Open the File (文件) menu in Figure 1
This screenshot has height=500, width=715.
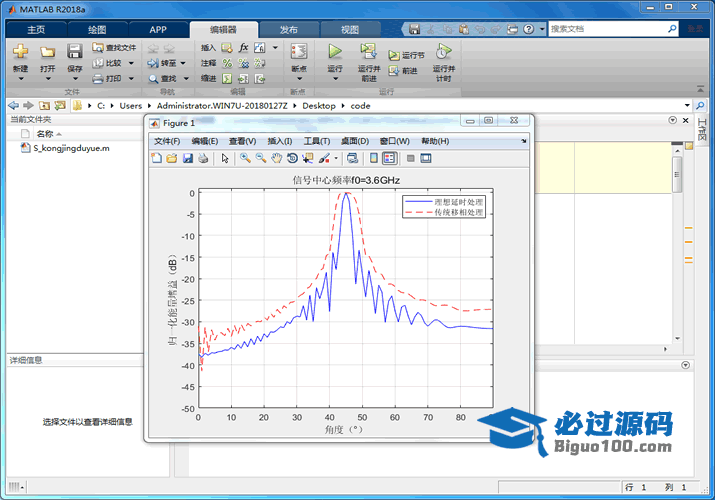[167, 141]
